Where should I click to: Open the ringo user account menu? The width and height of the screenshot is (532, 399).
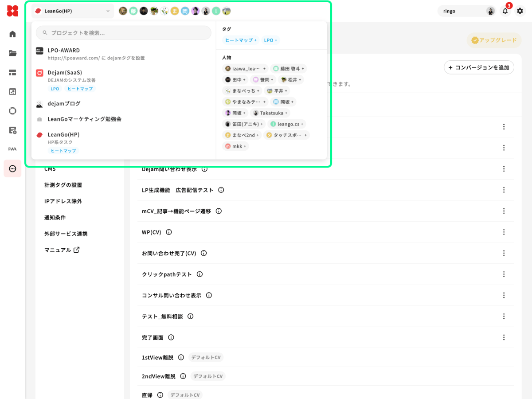(467, 11)
